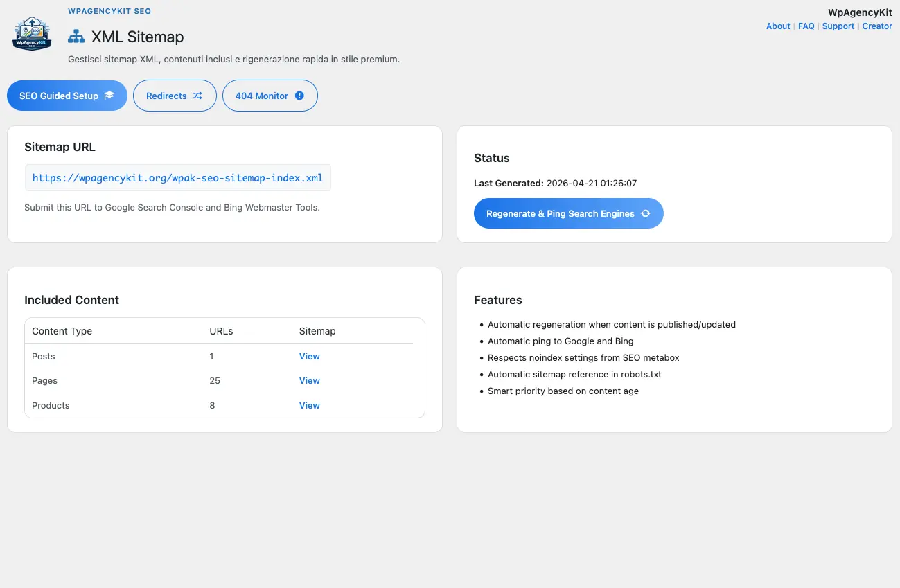
Task: Click the URLs column header
Action: coord(221,331)
